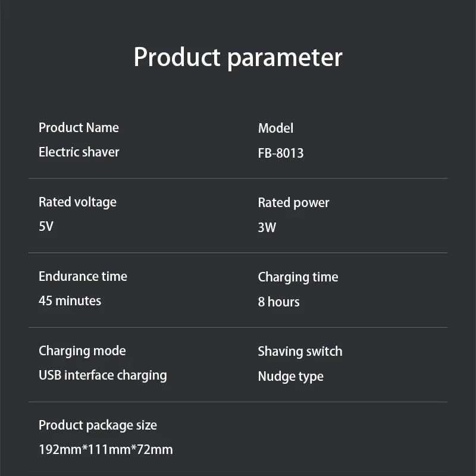Click the "Product parameter" heading

(x=238, y=58)
